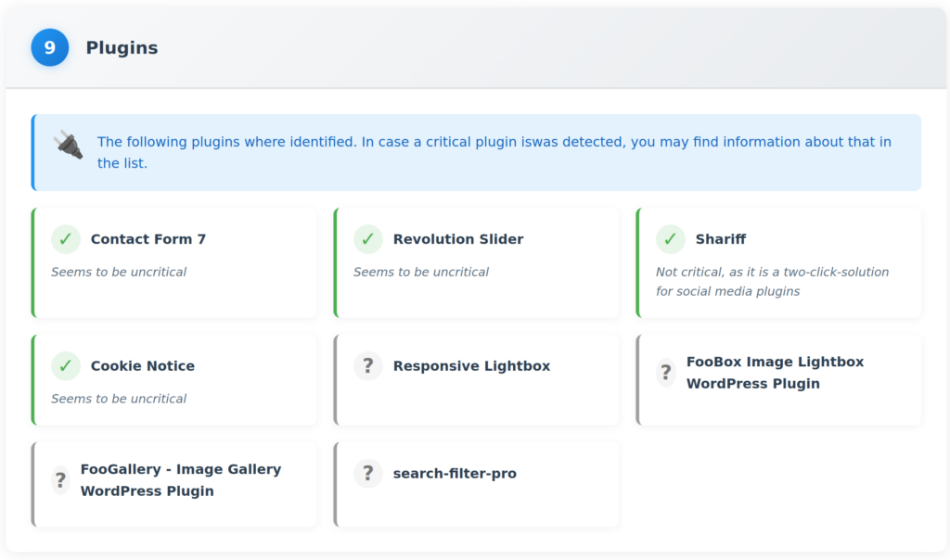Click the green checkmark beside Shariff
The image size is (950, 560).
click(670, 239)
